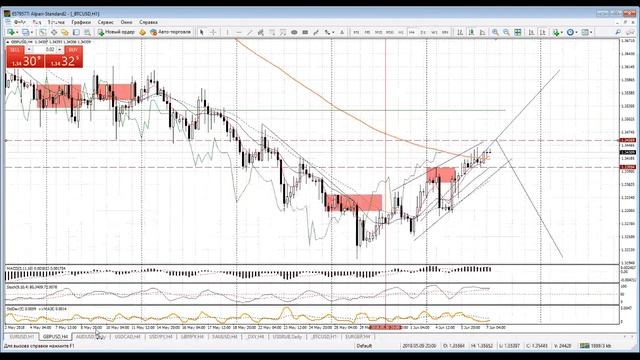Image resolution: width=640 pixels, height=360 pixels.
Task: Select the ellipse drawing tool
Action: click(x=294, y=32)
